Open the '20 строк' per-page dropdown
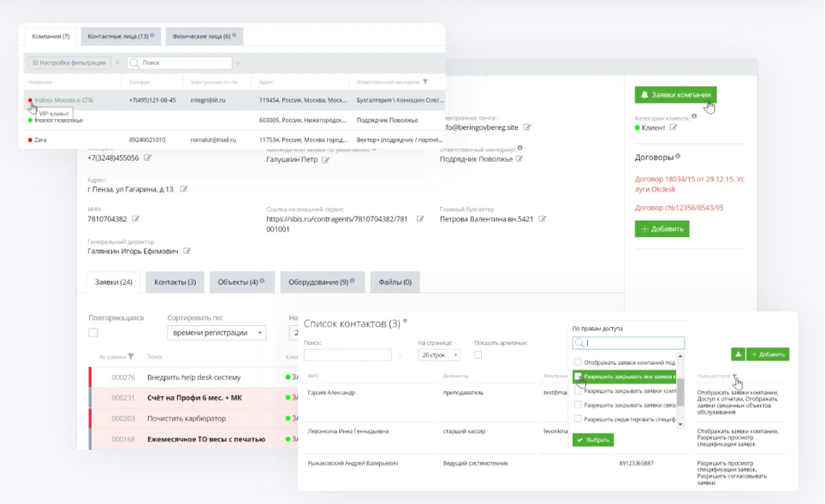This screenshot has height=504, width=825. [439, 355]
